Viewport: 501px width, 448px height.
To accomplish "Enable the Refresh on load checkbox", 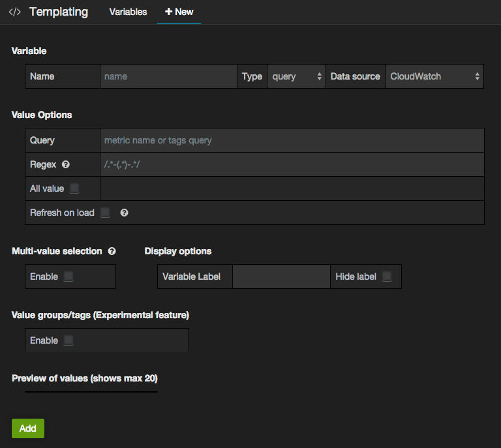I will [105, 213].
